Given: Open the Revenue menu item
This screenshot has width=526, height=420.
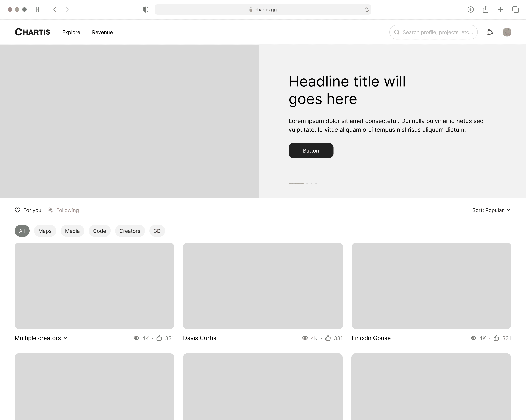Looking at the screenshot, I should pos(102,32).
